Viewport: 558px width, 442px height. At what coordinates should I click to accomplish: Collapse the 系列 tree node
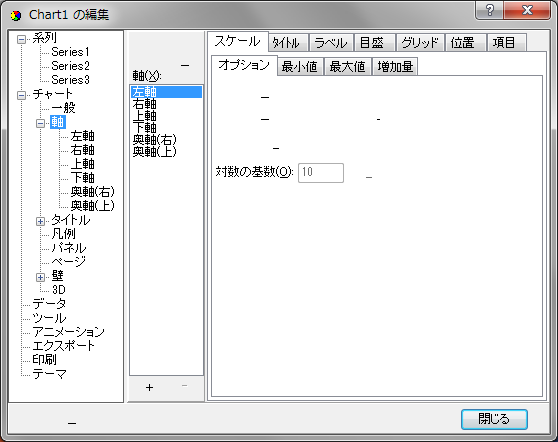tap(22, 39)
